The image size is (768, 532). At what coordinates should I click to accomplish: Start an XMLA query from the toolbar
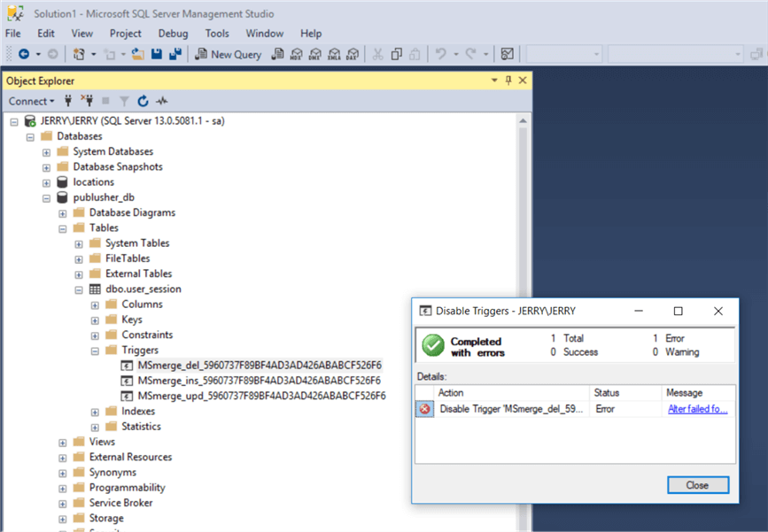click(x=333, y=54)
